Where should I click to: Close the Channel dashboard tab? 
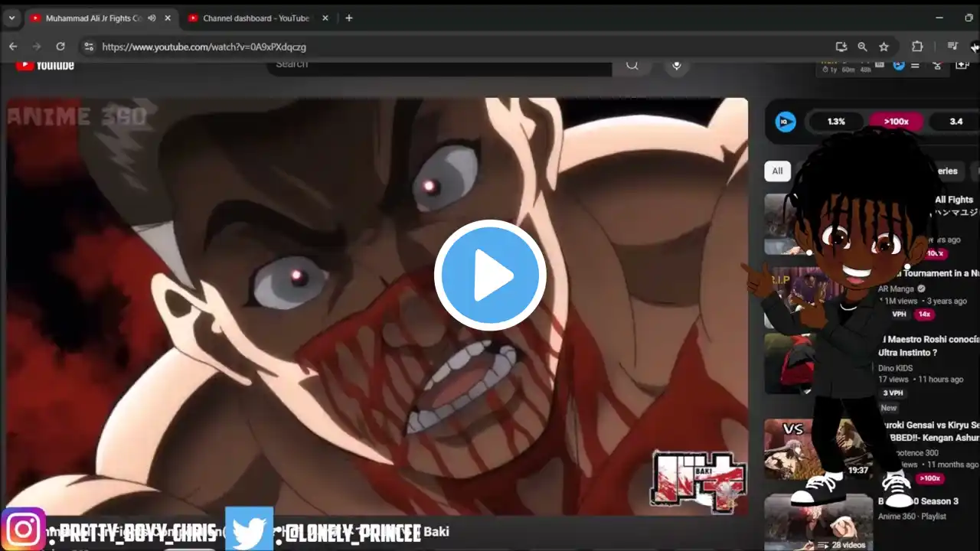(325, 18)
